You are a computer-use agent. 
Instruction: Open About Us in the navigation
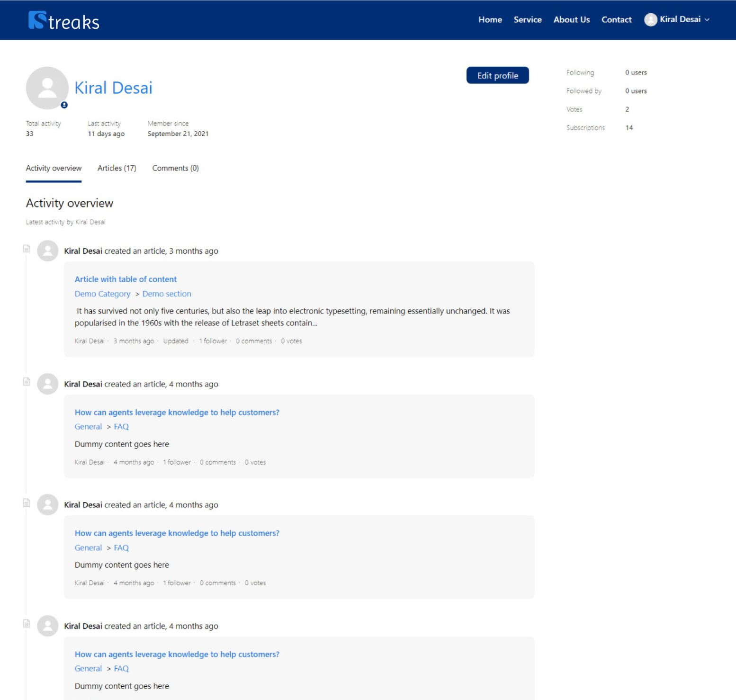[571, 20]
